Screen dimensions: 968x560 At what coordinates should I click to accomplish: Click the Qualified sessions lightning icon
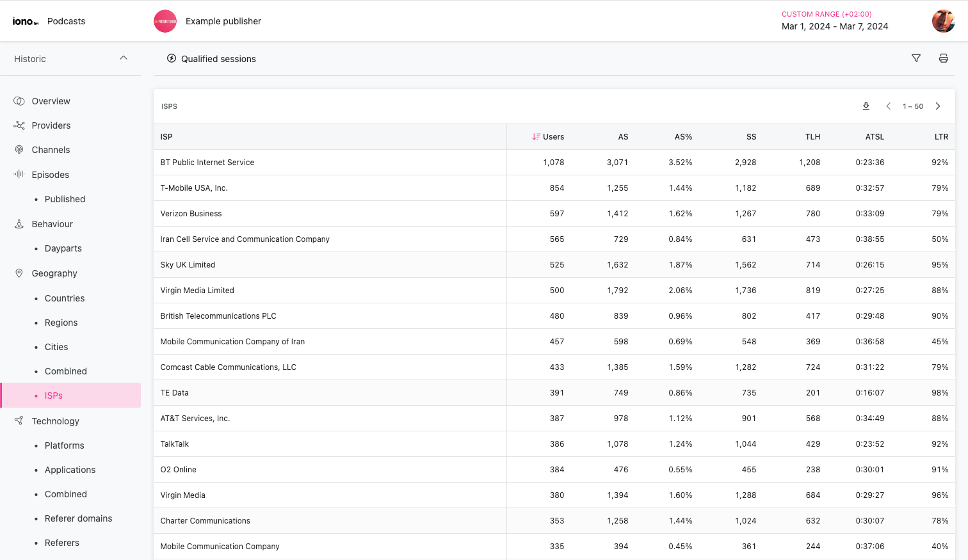tap(172, 58)
